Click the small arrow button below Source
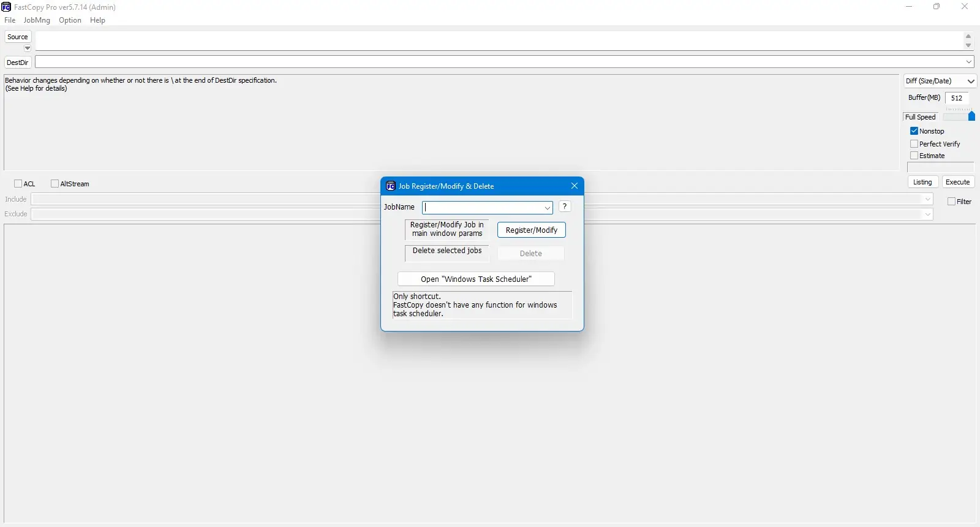 [28, 48]
